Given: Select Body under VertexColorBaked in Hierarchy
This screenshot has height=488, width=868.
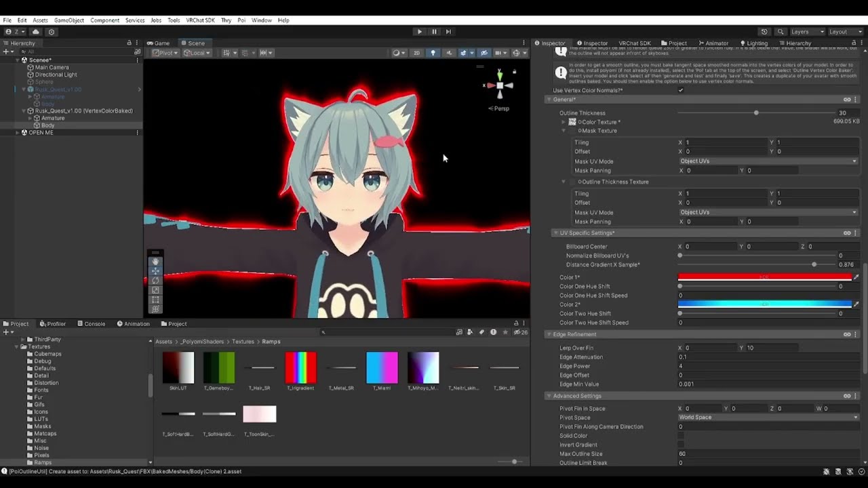Looking at the screenshot, I should coord(47,125).
